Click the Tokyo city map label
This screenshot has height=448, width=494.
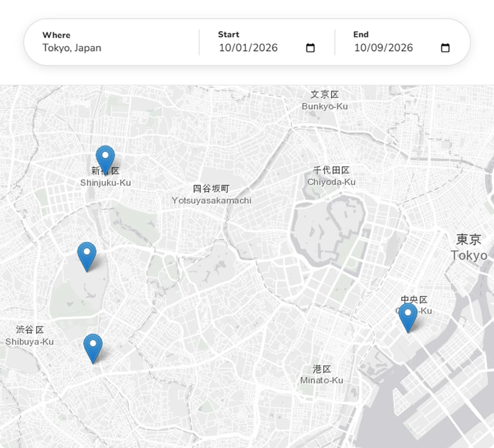click(469, 247)
